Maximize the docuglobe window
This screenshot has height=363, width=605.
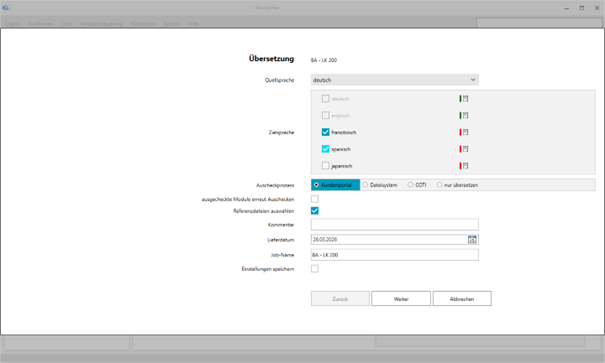[581, 8]
